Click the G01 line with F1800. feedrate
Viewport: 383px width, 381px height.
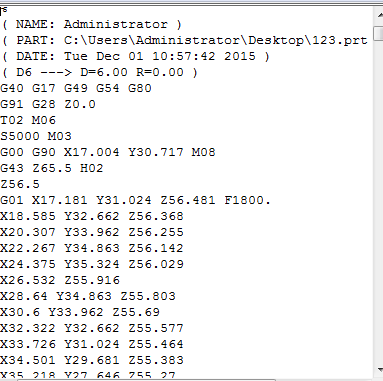136,200
